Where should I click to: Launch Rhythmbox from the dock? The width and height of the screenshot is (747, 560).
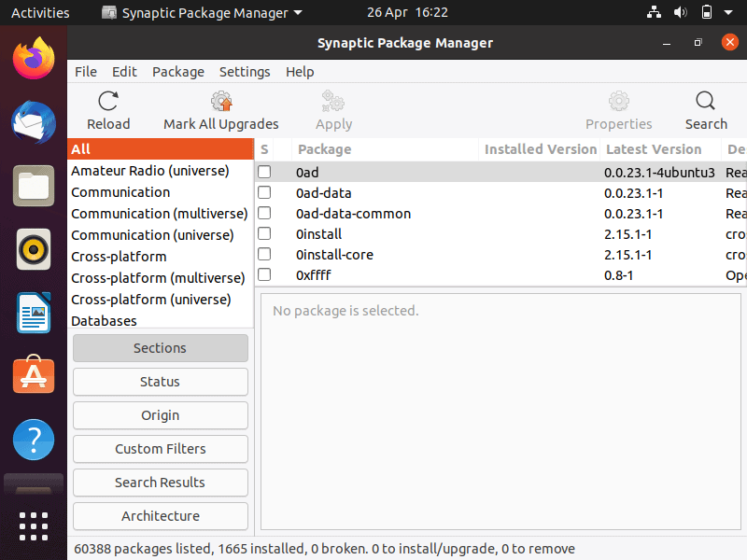pyautogui.click(x=34, y=249)
